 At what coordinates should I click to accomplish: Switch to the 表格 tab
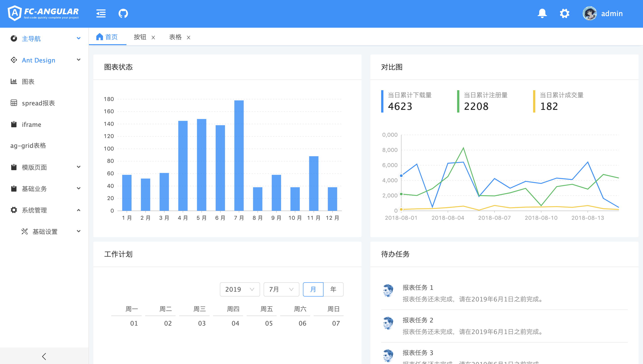[175, 37]
